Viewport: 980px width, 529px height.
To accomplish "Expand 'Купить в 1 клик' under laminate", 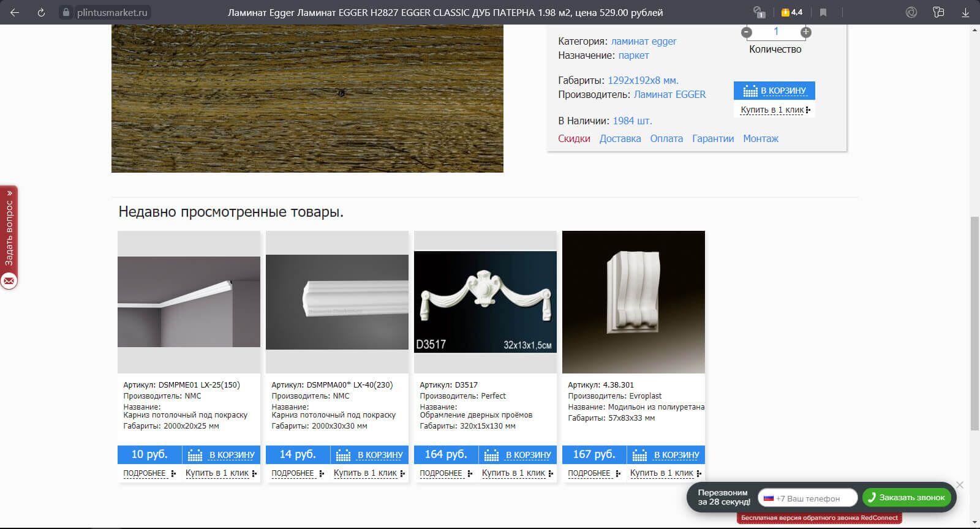I will [773, 110].
